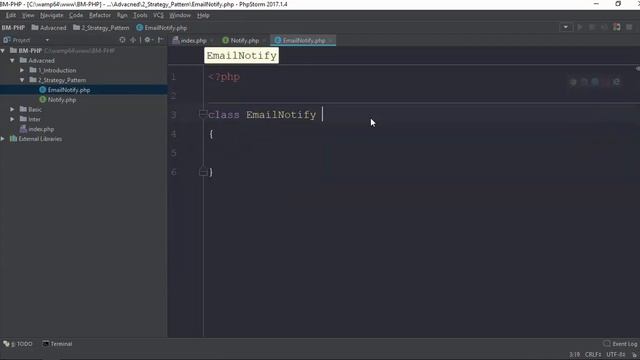Click the Debug icon in toolbar
640x360 pixels.
point(592,27)
